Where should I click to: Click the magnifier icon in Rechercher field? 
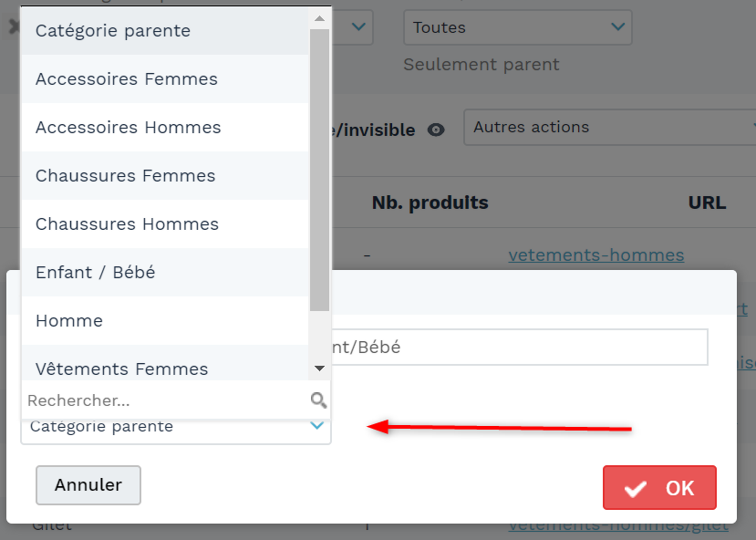coord(318,400)
